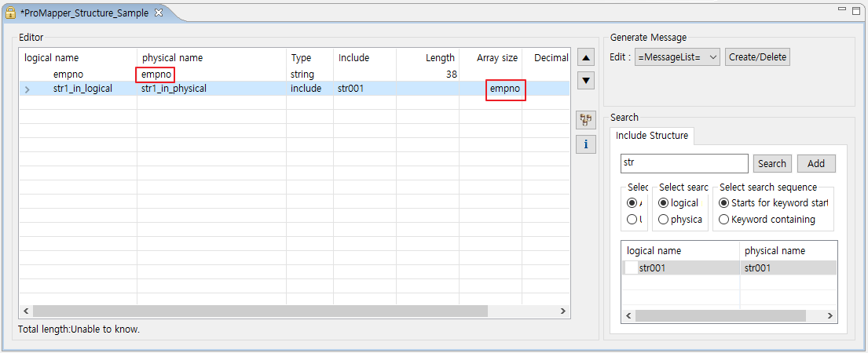Click search results scrollbar left arrow
The height and width of the screenshot is (353, 868).
(628, 316)
